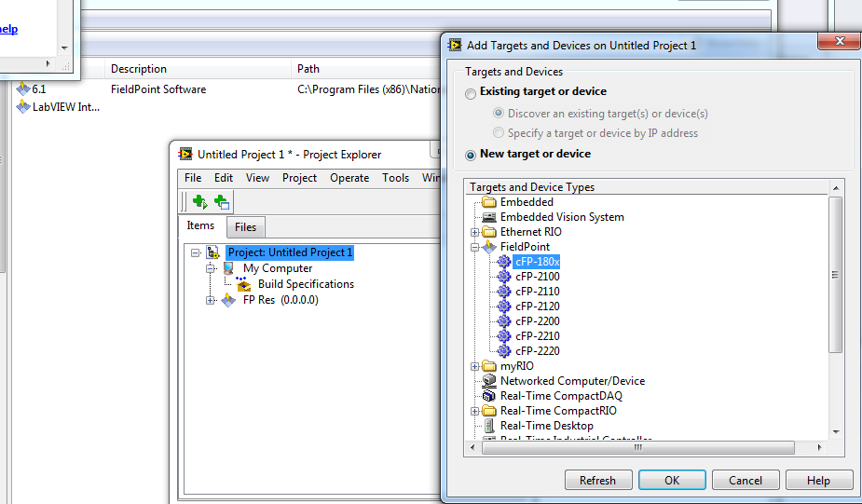Screen dimensions: 862x504
Task: Expand the Ethernet RIO node
Action: [x=475, y=233]
